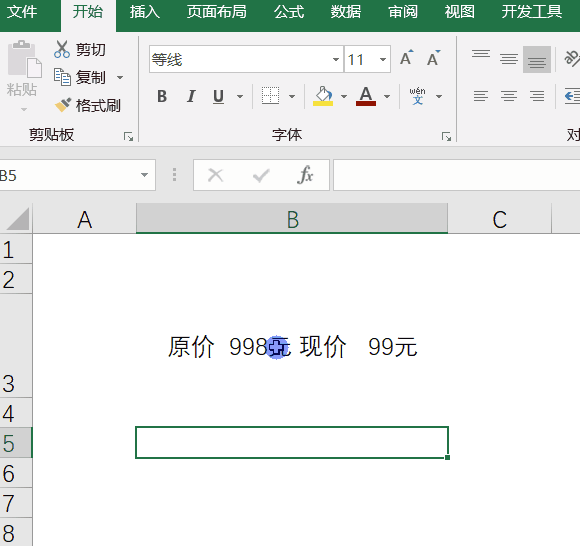Expand the borders options arrow
580x546 pixels.
coord(292,97)
